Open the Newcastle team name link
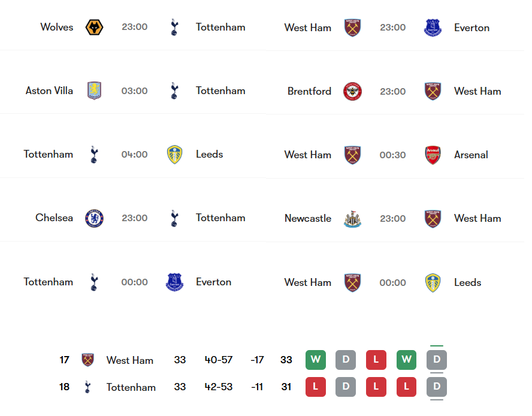The width and height of the screenshot is (532, 416). click(308, 218)
